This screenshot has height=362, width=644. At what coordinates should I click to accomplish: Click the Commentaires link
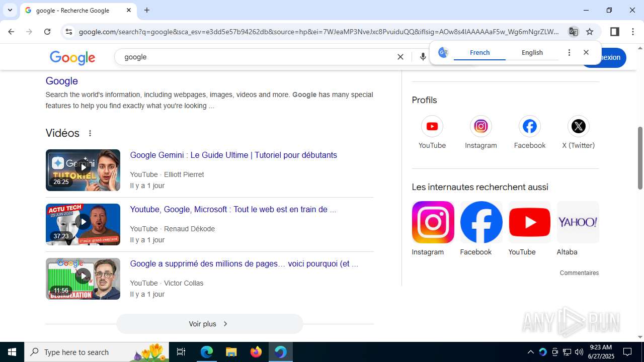pos(579,273)
